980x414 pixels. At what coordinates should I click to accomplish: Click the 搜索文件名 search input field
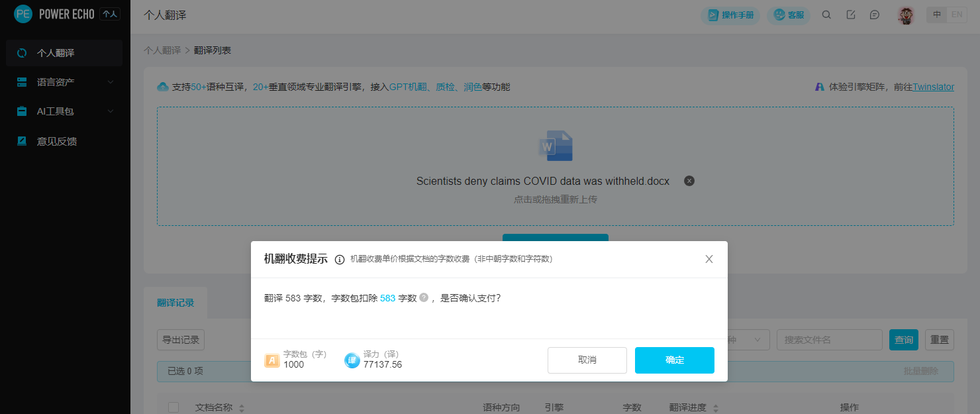click(x=829, y=340)
